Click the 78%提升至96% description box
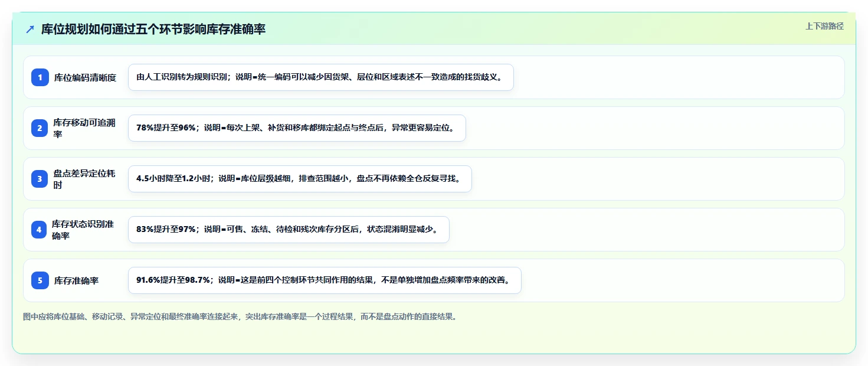The image size is (868, 366). pyautogui.click(x=297, y=128)
